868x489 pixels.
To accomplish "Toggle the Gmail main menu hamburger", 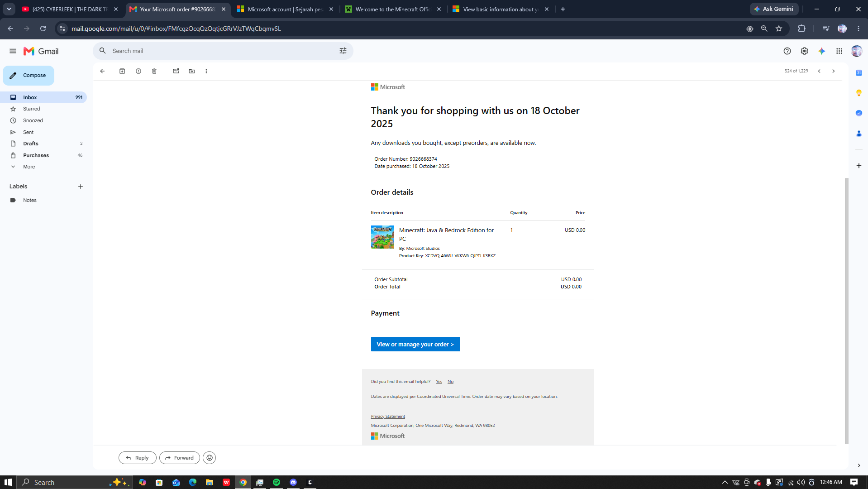I will [13, 51].
